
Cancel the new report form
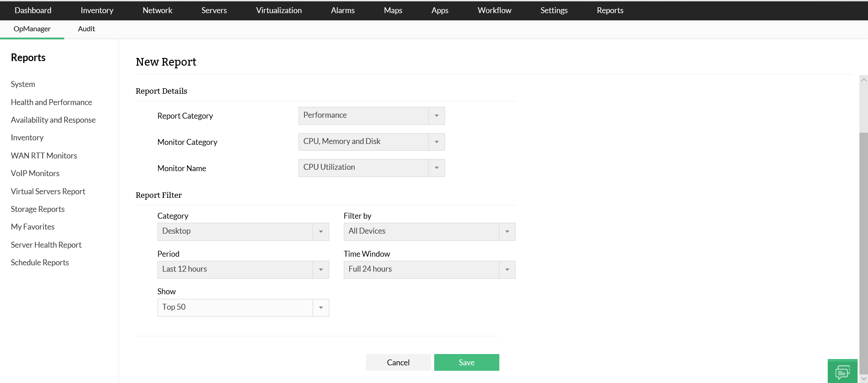tap(398, 363)
